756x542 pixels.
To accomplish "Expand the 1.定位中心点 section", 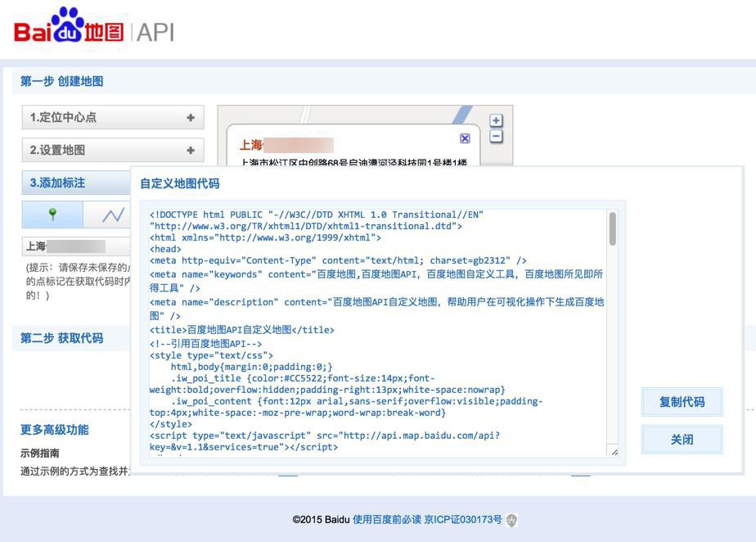I will coord(113,117).
